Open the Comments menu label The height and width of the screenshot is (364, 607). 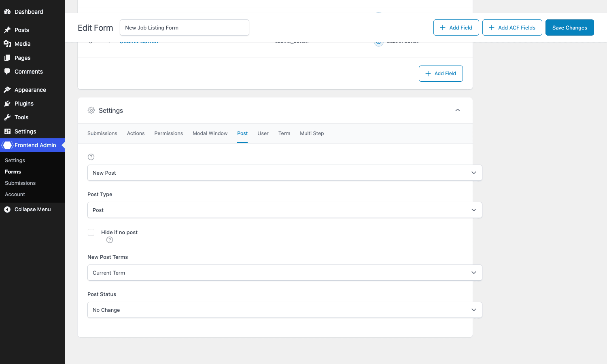[29, 72]
